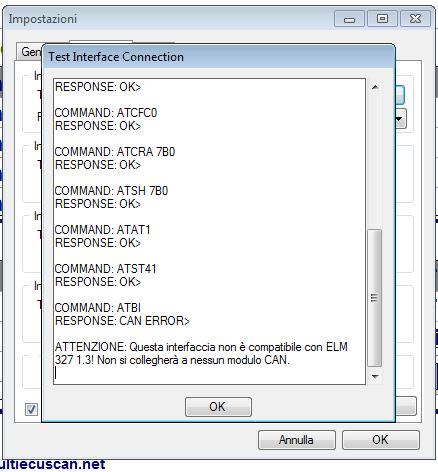This screenshot has width=438, height=472.
Task: Maximize the Impostazioni window
Action: pyautogui.click(x=382, y=19)
